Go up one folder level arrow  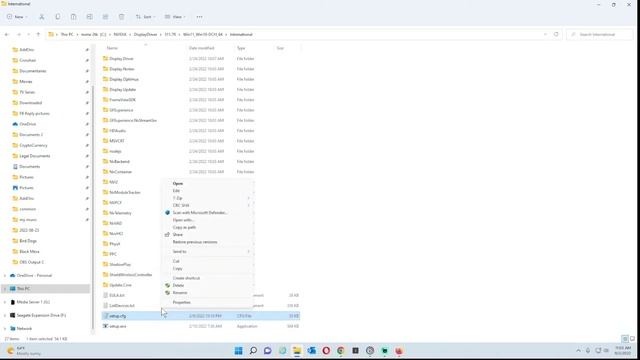38,35
